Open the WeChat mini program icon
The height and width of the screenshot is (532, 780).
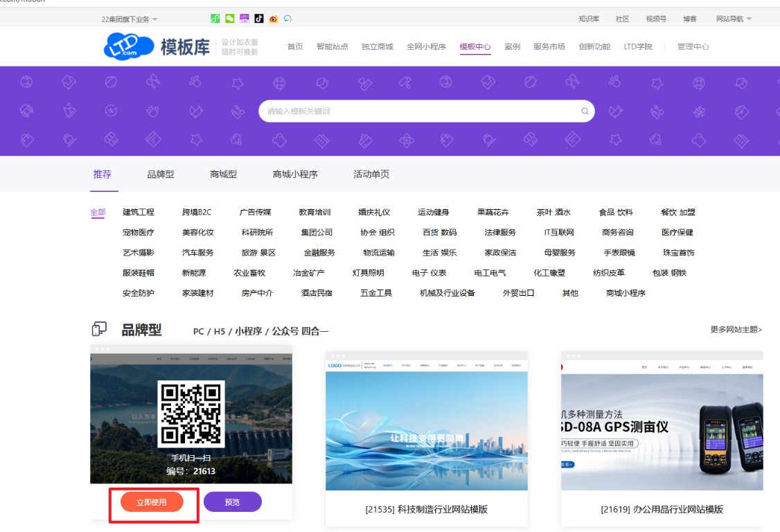[215, 19]
